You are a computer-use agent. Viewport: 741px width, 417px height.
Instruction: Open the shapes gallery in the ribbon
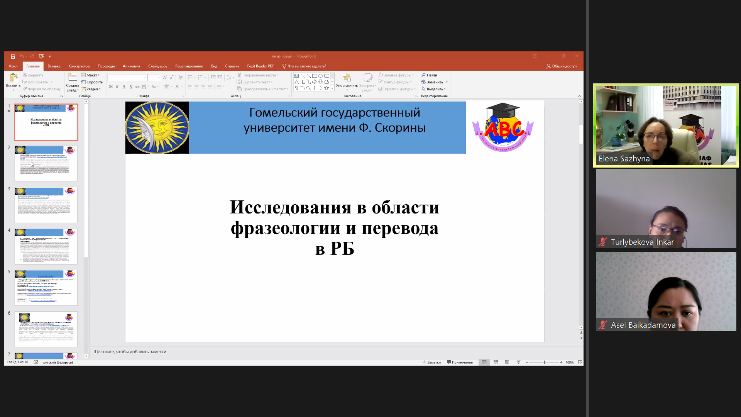(x=312, y=82)
